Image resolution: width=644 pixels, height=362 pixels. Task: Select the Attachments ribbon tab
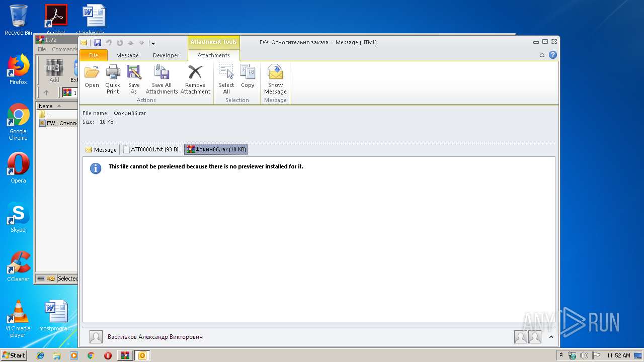[213, 55]
